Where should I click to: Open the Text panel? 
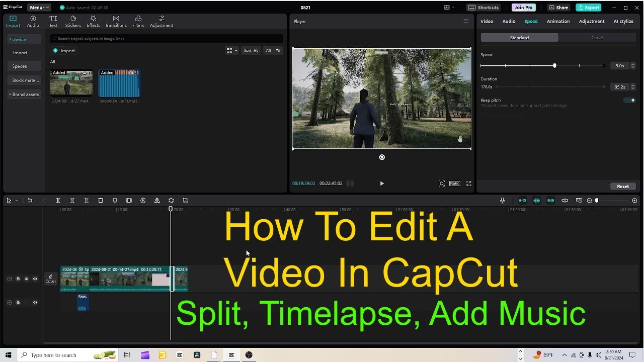point(53,21)
